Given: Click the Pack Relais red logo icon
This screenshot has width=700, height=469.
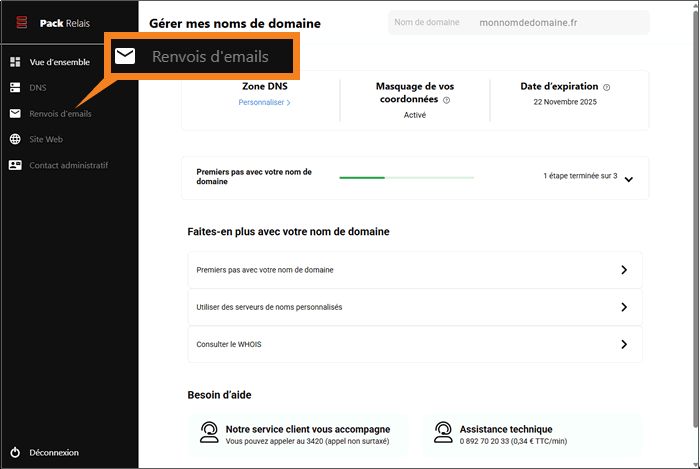Looking at the screenshot, I should coord(21,22).
